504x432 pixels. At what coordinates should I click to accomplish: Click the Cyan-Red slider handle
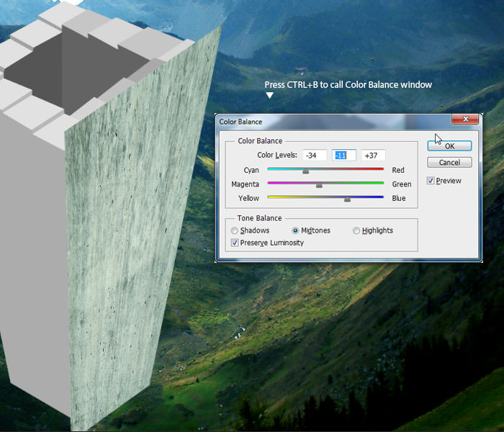pyautogui.click(x=306, y=171)
